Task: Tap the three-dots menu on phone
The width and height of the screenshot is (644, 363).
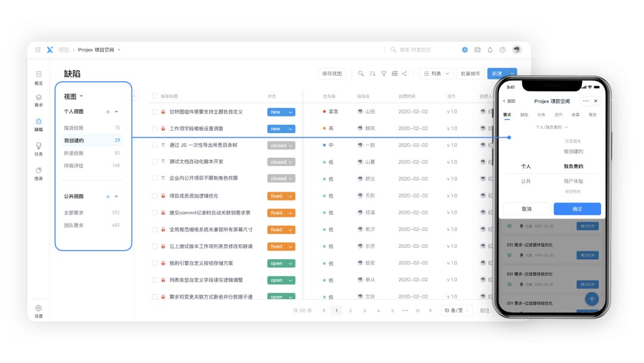Action: point(586,101)
